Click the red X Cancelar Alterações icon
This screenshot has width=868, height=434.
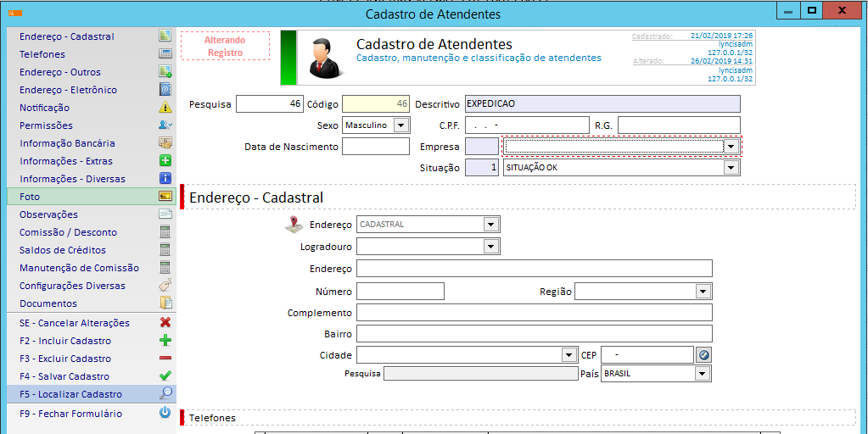tap(165, 323)
